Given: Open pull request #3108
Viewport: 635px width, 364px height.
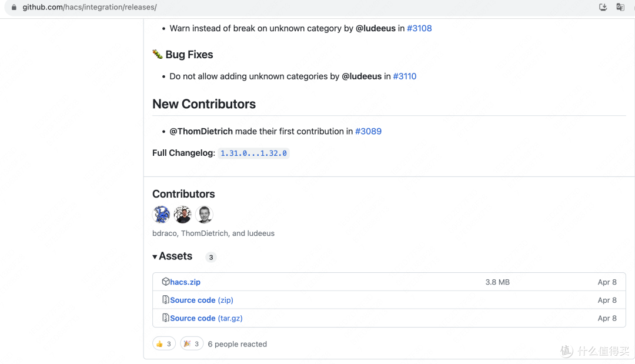Looking at the screenshot, I should [x=419, y=28].
